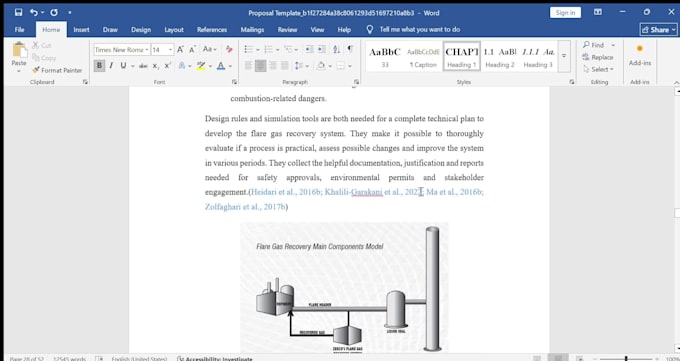Save the document with the floppy disk icon
The width and height of the screenshot is (680, 361).
point(18,13)
